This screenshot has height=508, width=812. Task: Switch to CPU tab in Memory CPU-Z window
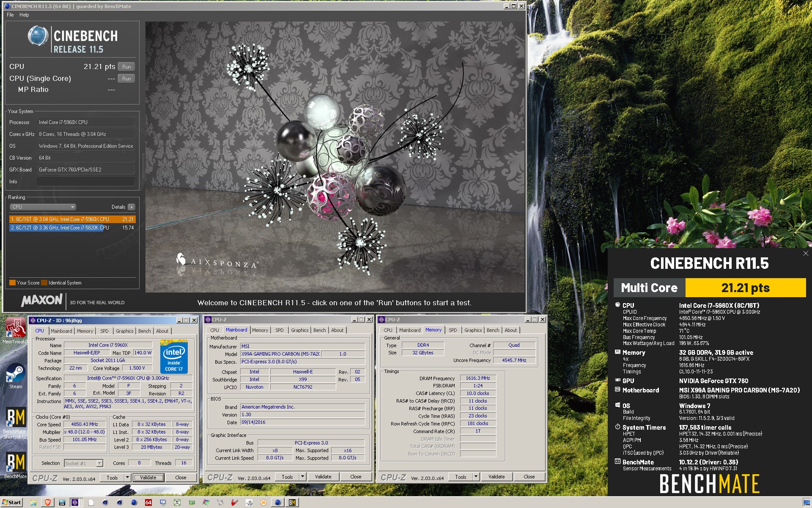(388, 330)
